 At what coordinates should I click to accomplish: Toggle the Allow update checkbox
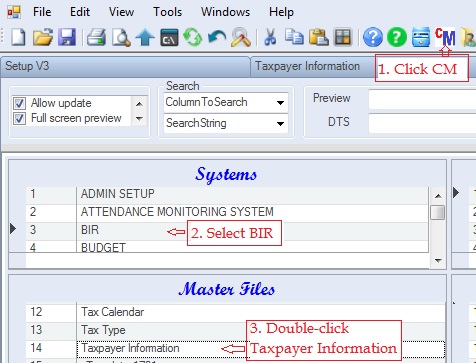pos(19,103)
